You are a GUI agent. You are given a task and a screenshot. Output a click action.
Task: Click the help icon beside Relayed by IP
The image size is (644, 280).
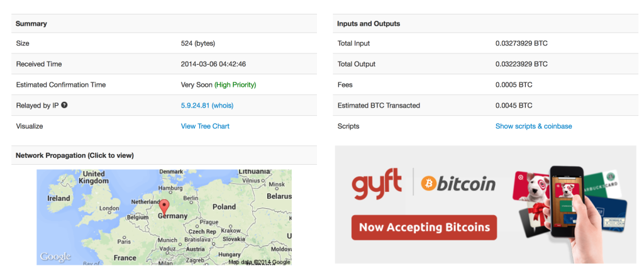[x=64, y=105]
